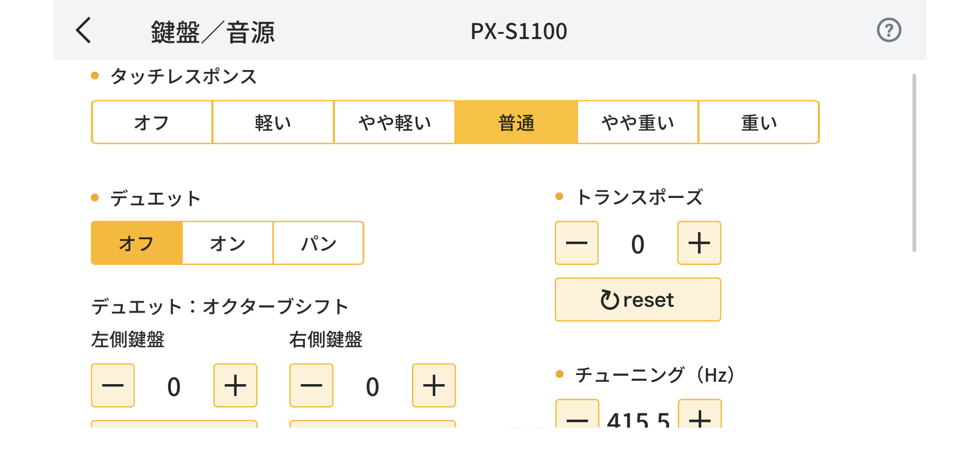Select 普通 touch response setting
The width and height of the screenshot is (980, 453).
point(515,122)
